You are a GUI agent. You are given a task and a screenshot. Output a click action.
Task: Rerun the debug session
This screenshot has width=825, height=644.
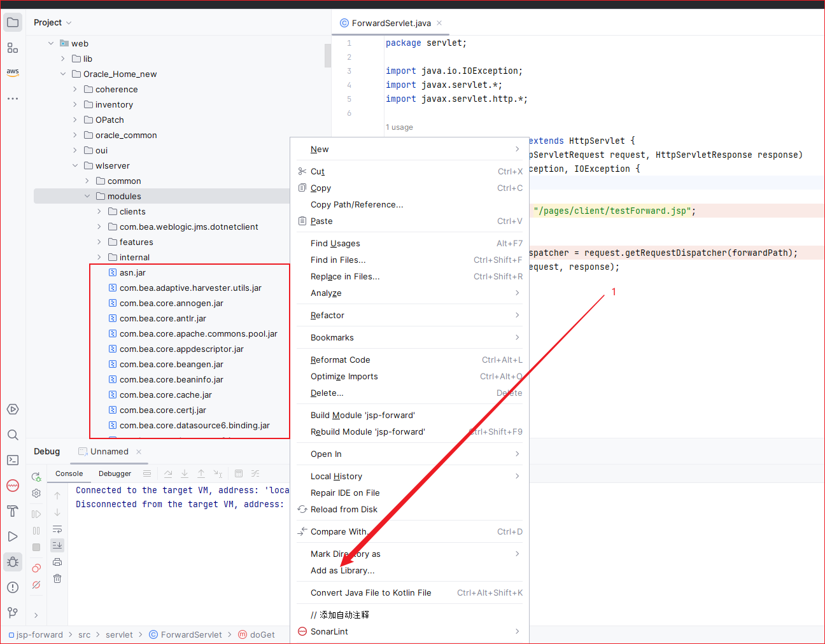coord(36,477)
